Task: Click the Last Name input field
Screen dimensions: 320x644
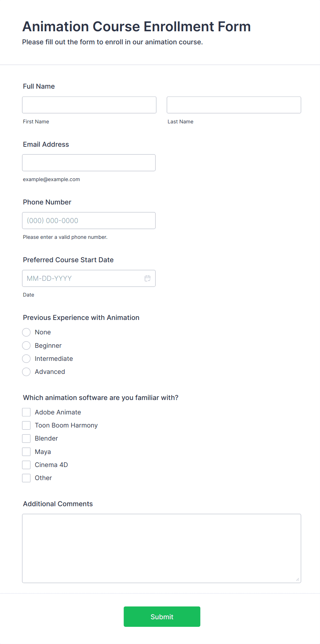Action: point(234,105)
